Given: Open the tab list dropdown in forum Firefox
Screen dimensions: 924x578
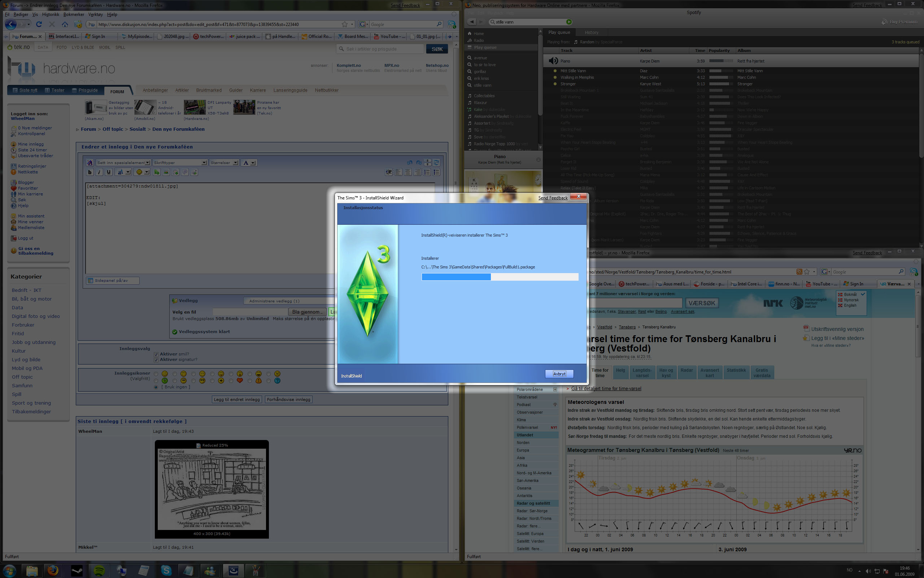Looking at the screenshot, I should tap(457, 36).
